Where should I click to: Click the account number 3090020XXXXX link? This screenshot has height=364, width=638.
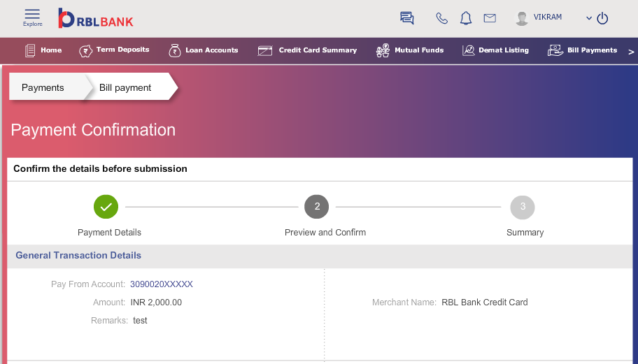coord(162,284)
